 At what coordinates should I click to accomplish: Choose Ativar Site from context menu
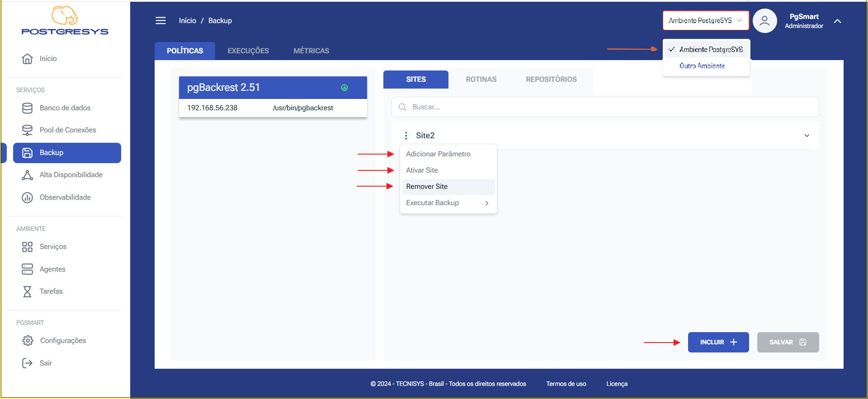(x=448, y=170)
